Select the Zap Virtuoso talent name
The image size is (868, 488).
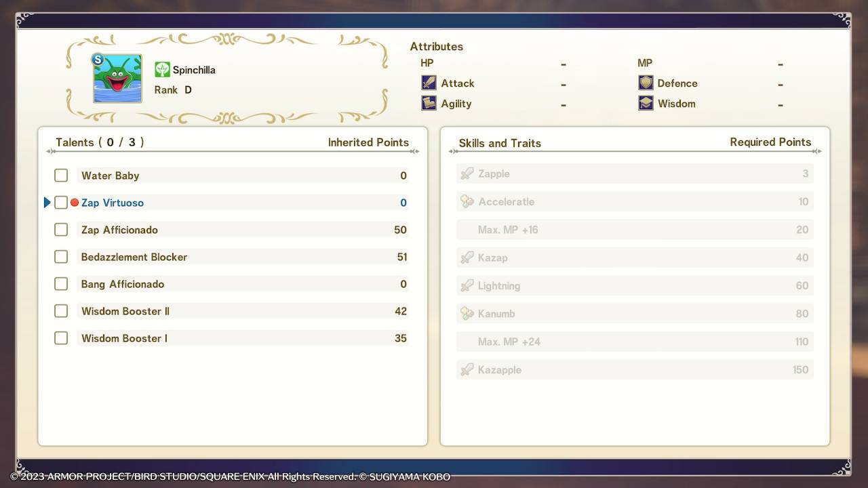(x=113, y=203)
